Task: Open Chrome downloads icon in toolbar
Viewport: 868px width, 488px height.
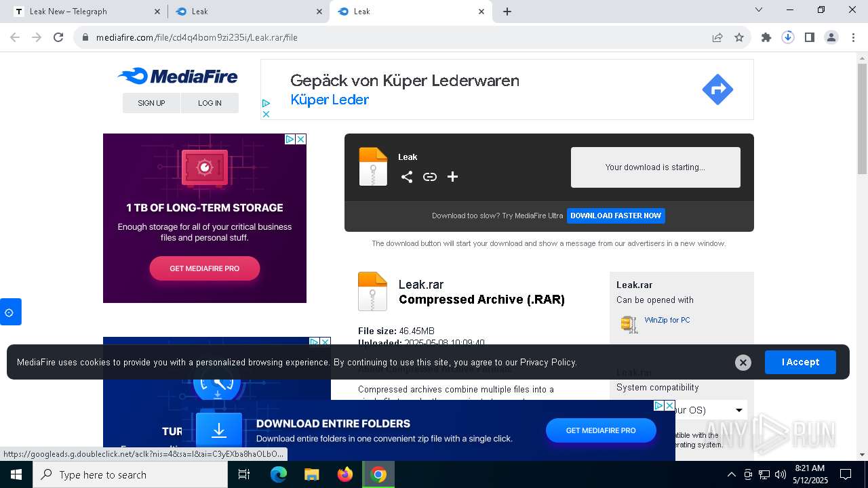Action: click(x=788, y=38)
